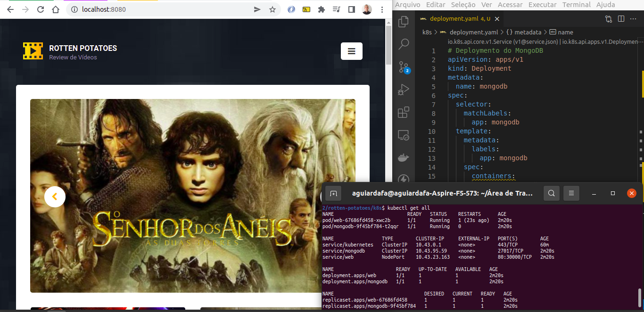The image size is (644, 312).
Task: View site information for localhost
Action: coord(74,9)
